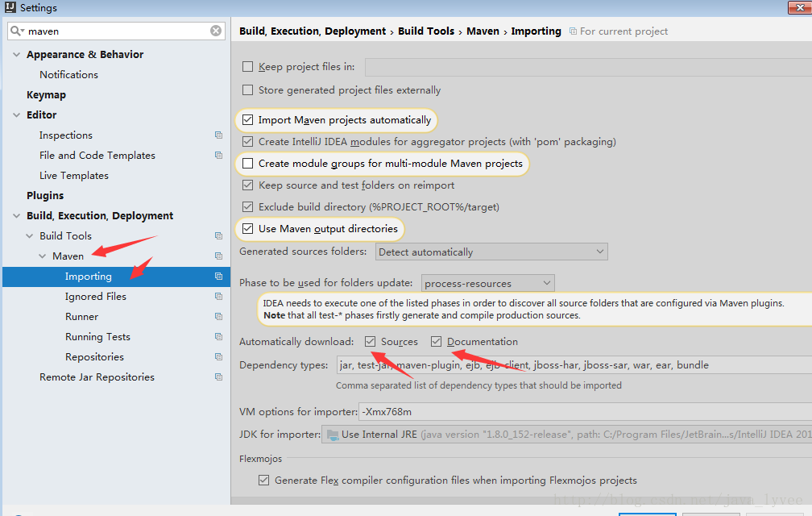Collapse Appearance & Behavior section
This screenshot has height=516, width=812.
(17, 54)
